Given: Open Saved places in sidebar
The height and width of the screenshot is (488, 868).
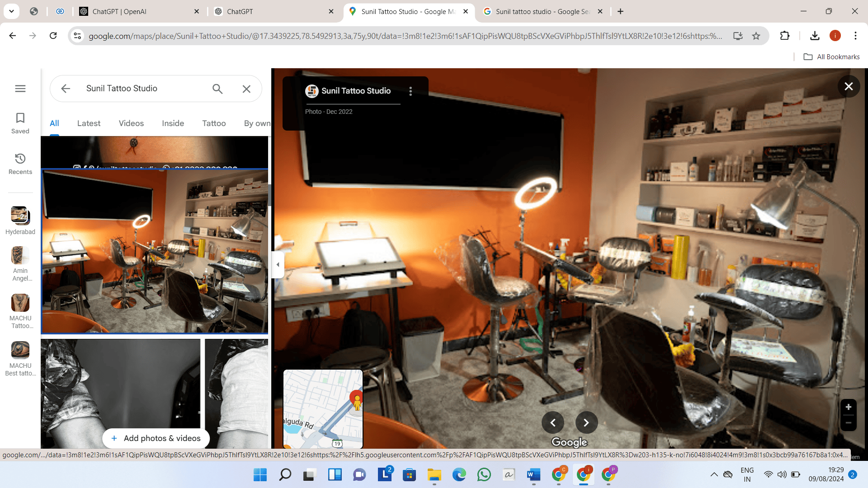Looking at the screenshot, I should (x=20, y=123).
